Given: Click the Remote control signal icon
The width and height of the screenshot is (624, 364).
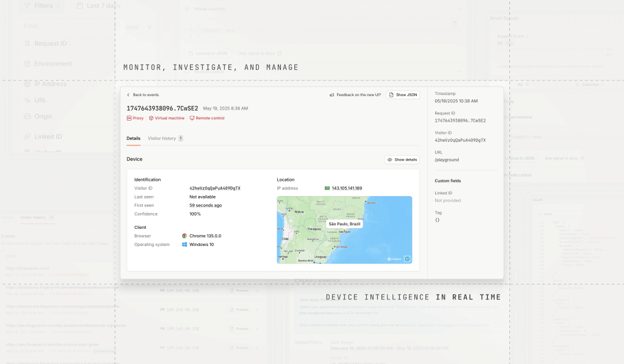Looking at the screenshot, I should 191,118.
